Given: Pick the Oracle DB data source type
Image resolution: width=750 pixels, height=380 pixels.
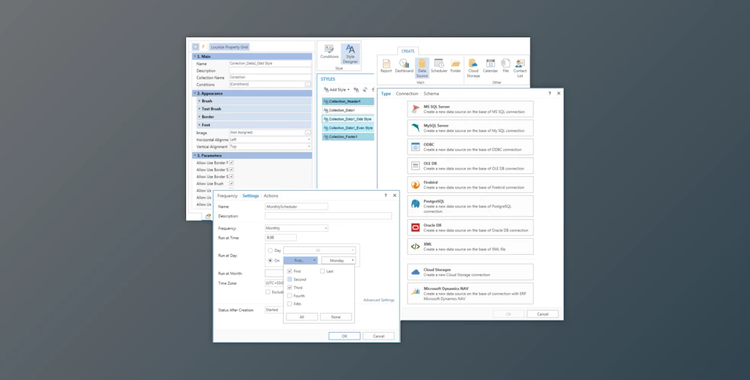Looking at the screenshot, I should coord(470,227).
